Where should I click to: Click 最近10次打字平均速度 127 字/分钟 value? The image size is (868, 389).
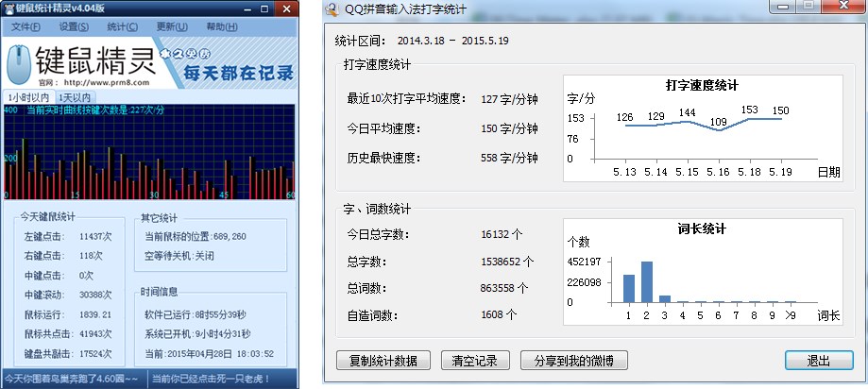(x=509, y=99)
